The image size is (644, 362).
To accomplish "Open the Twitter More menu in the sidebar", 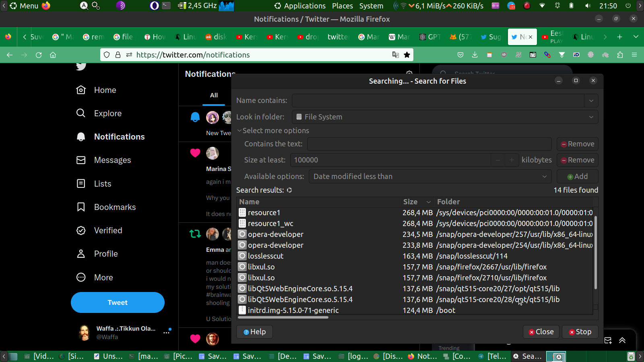I will pyautogui.click(x=95, y=278).
